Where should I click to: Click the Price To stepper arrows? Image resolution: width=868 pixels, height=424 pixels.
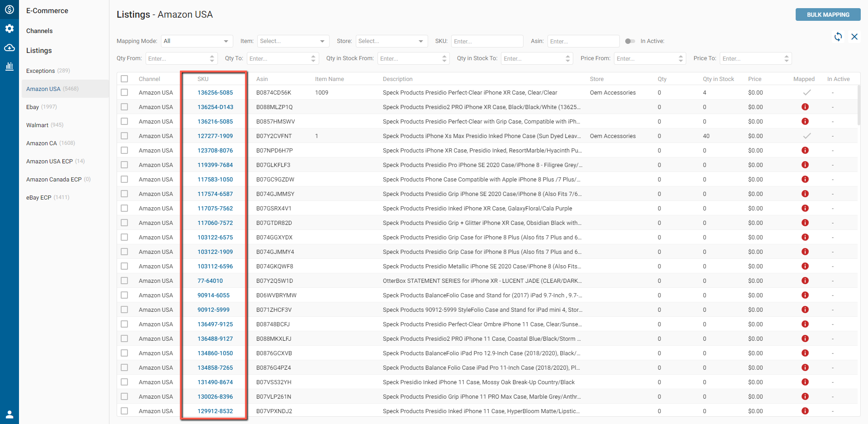(787, 58)
